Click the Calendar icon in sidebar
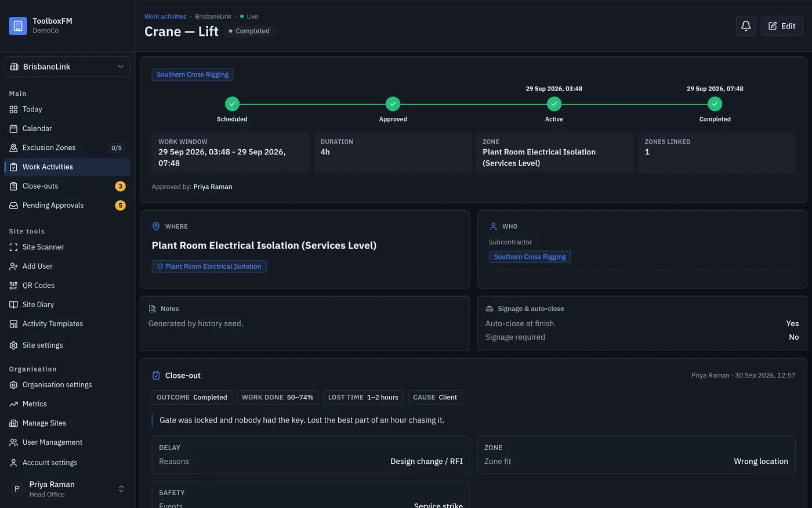 click(13, 128)
